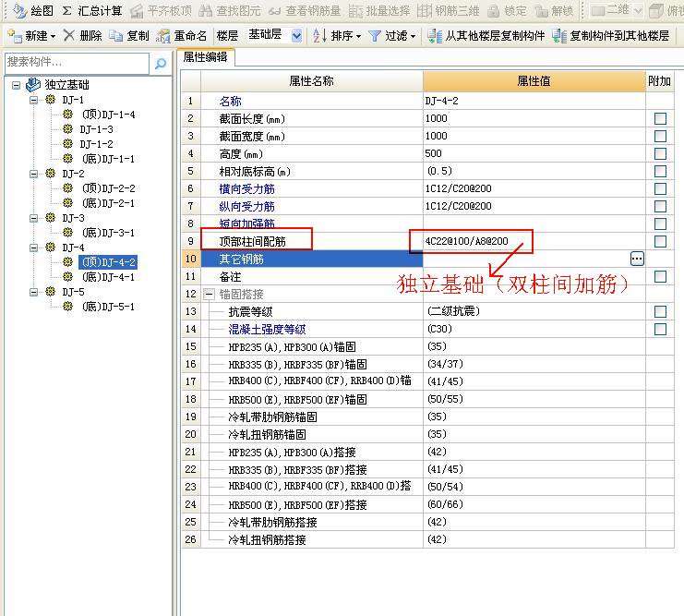684x616 pixels.
Task: Open 查找图元 find element
Action: coord(230,10)
